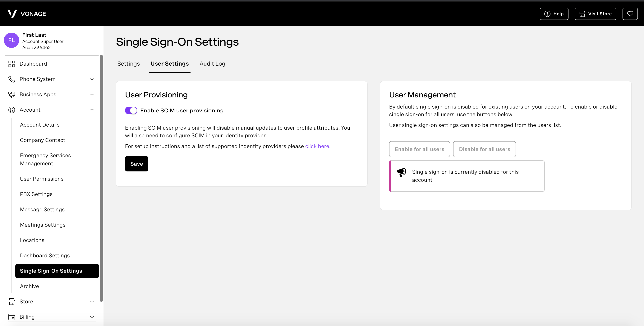644x326 pixels.
Task: Save the SCIM provisioning settings
Action: click(x=137, y=164)
